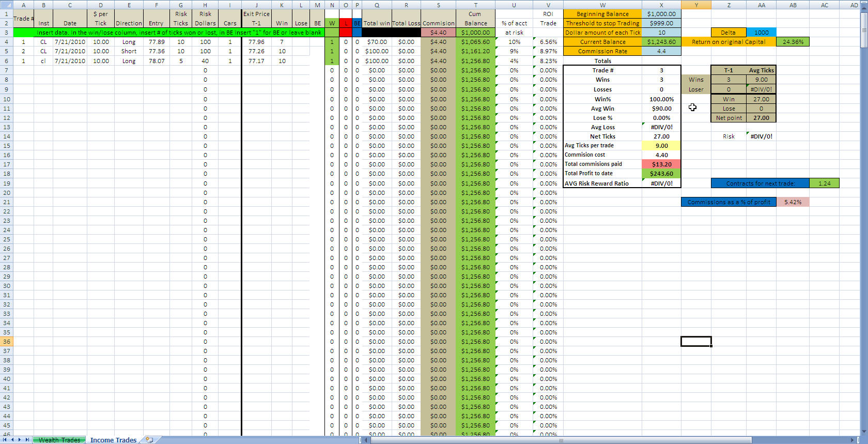Click the green data instructions banner row
This screenshot has height=444, width=868.
click(x=168, y=33)
